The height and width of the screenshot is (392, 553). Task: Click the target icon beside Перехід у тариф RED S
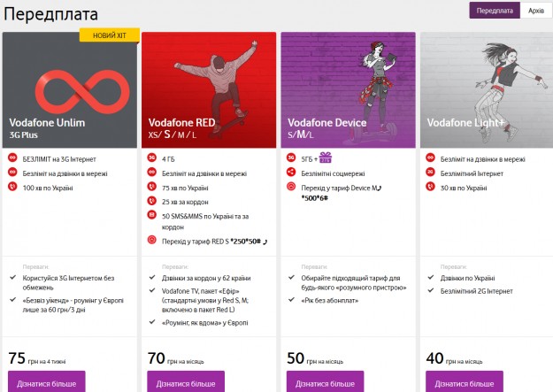pyautogui.click(x=151, y=240)
